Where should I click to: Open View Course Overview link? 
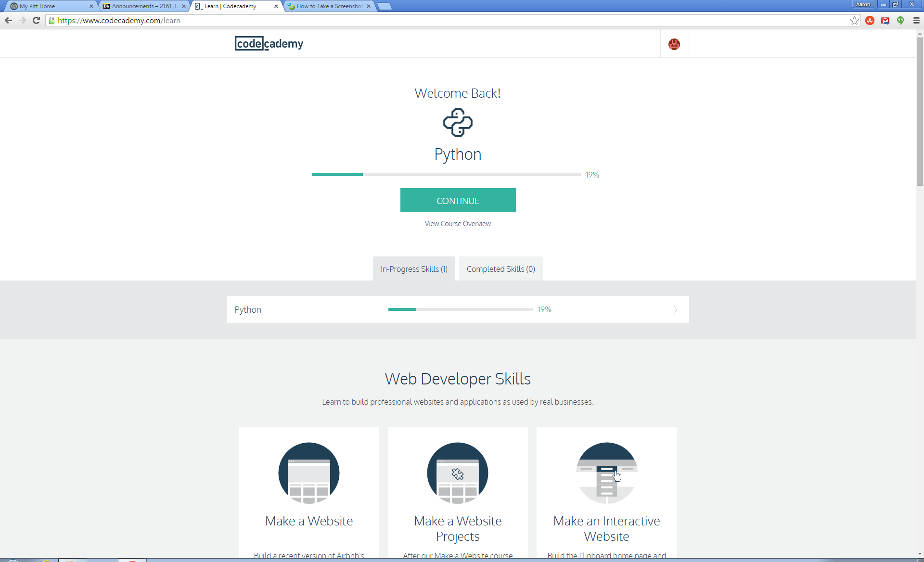(458, 224)
